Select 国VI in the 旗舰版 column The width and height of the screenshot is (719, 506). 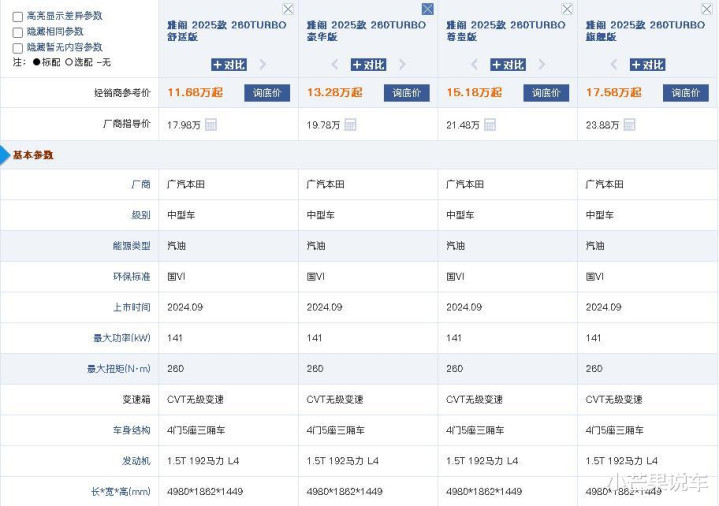(595, 277)
